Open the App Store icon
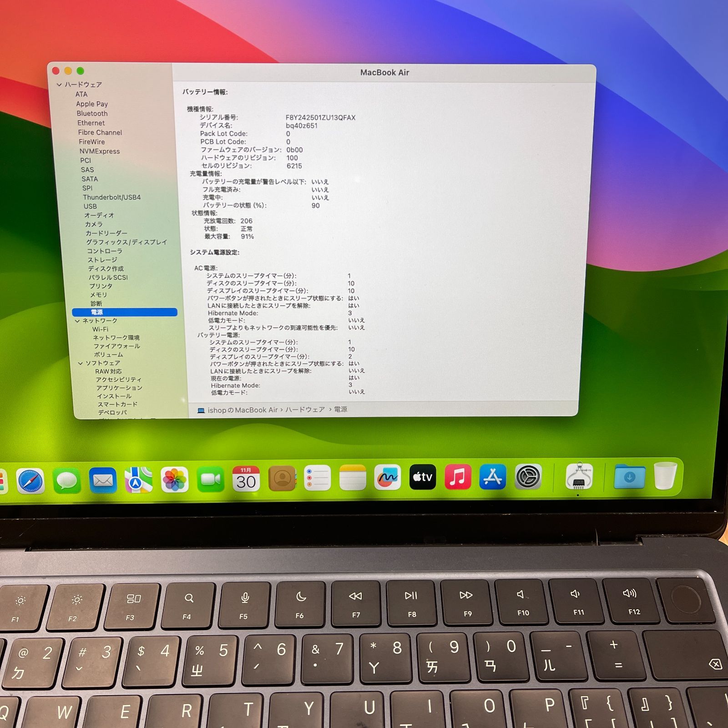This screenshot has width=728, height=728. (x=492, y=477)
